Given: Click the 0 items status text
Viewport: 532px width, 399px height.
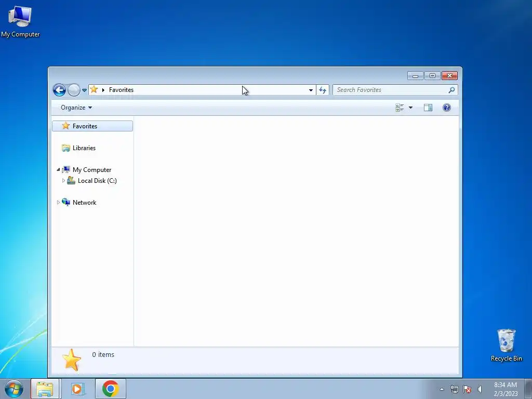Looking at the screenshot, I should click(103, 354).
